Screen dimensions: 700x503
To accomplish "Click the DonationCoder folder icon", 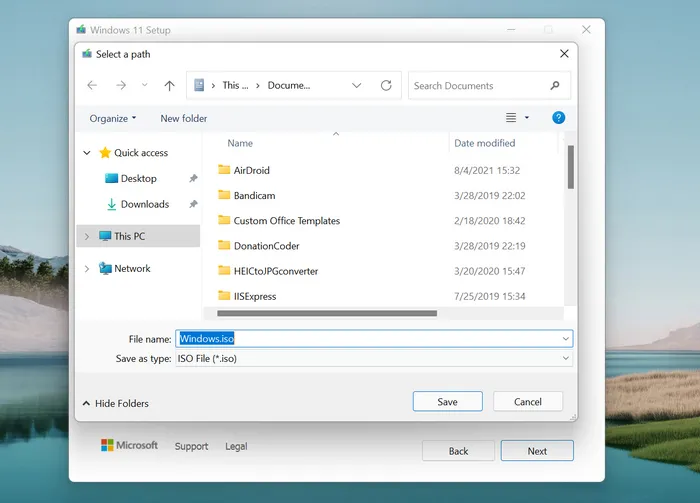I will [x=224, y=245].
